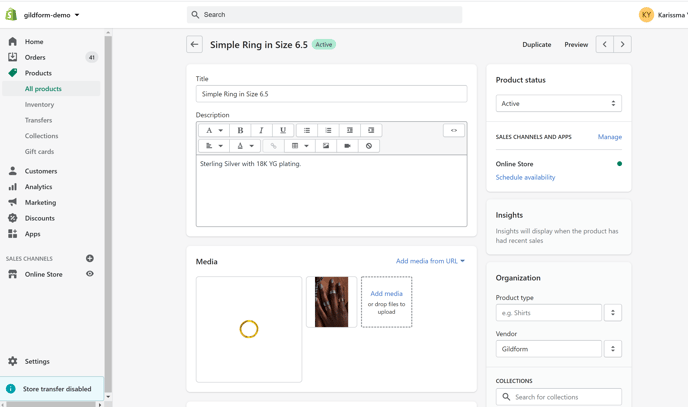Open the Inventory submenu item
The height and width of the screenshot is (407, 688).
click(x=39, y=104)
